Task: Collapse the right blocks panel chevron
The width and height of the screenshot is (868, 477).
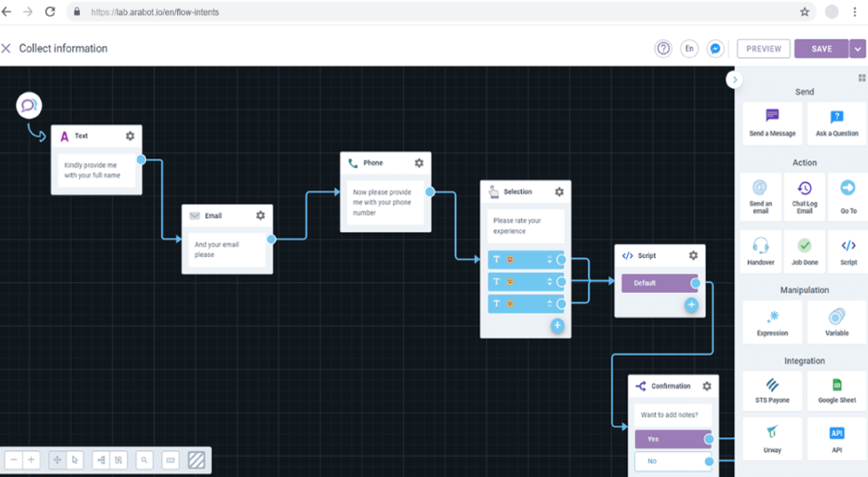Action: click(x=735, y=80)
